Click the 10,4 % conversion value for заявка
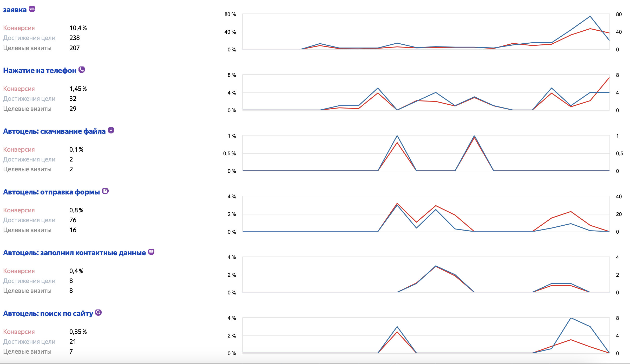Screen dimensions: 630x364 tap(78, 28)
